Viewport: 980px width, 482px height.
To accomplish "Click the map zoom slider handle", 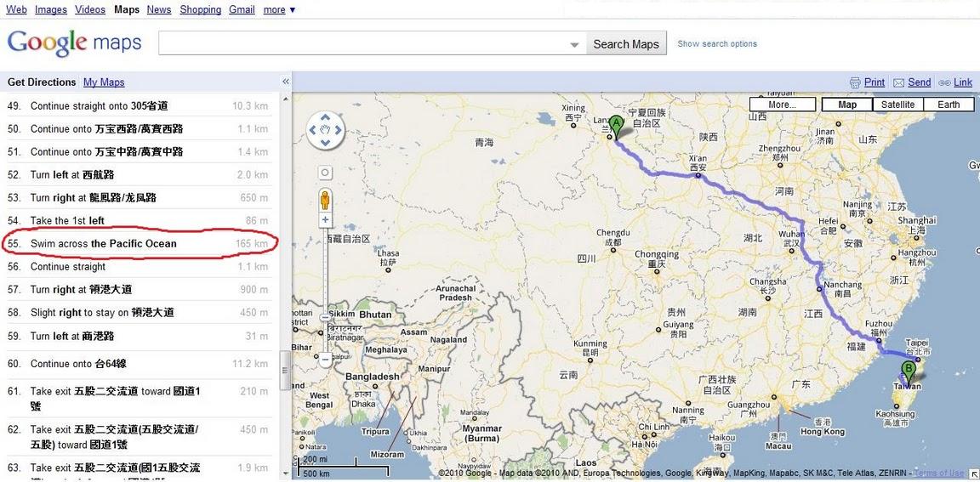I will click(325, 317).
